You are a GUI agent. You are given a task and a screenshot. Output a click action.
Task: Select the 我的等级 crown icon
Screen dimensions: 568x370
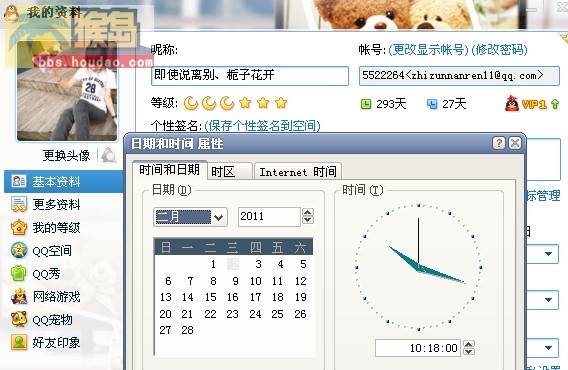click(x=18, y=228)
